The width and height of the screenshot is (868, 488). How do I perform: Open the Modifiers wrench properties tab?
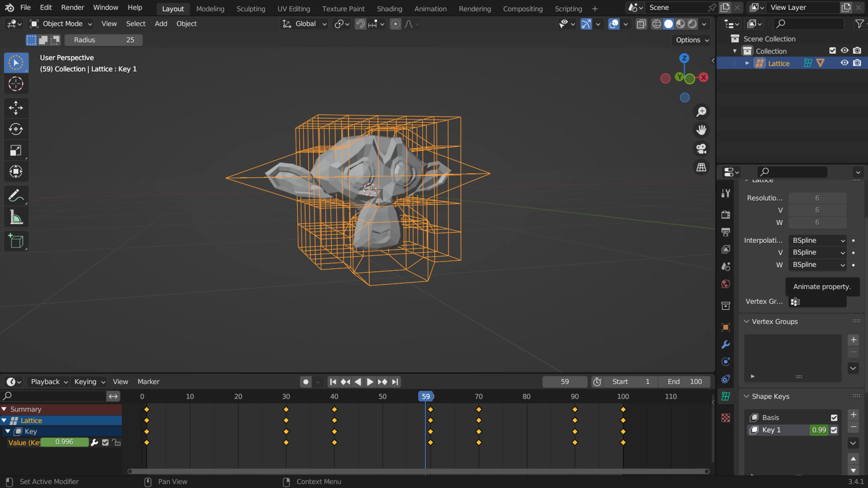click(725, 345)
